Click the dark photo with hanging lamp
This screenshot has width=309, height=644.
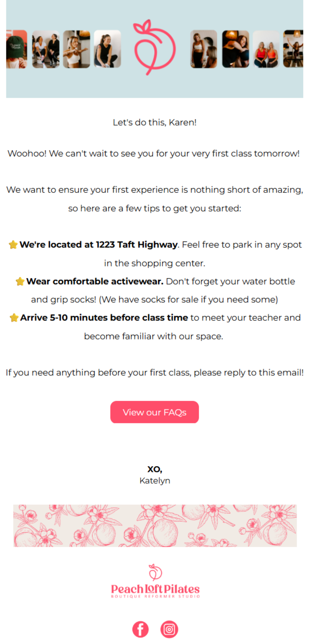(x=235, y=49)
